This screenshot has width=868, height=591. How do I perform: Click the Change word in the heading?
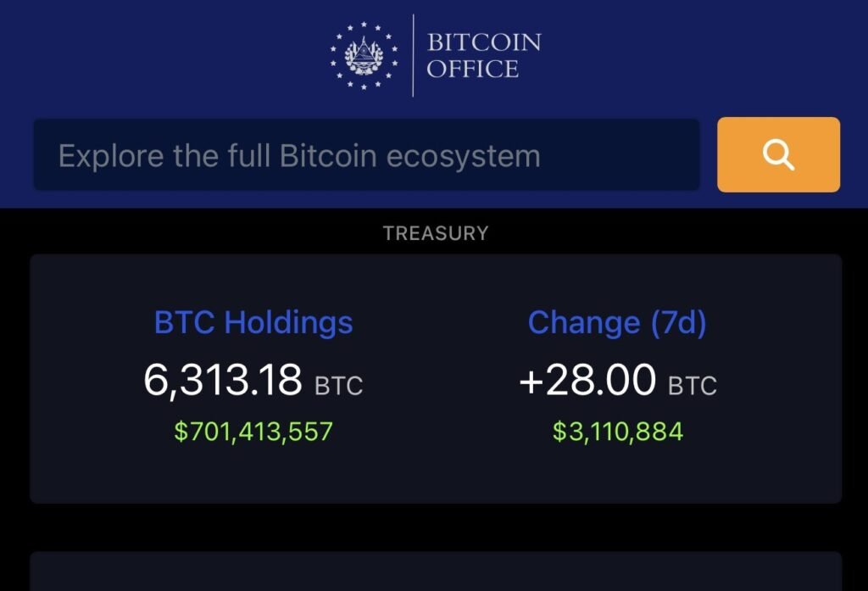coord(584,322)
